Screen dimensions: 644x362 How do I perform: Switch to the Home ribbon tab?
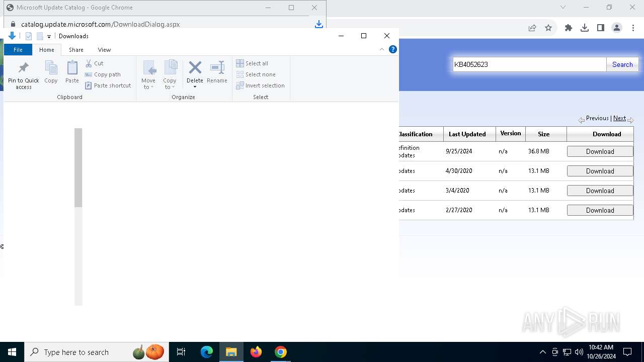[47, 50]
